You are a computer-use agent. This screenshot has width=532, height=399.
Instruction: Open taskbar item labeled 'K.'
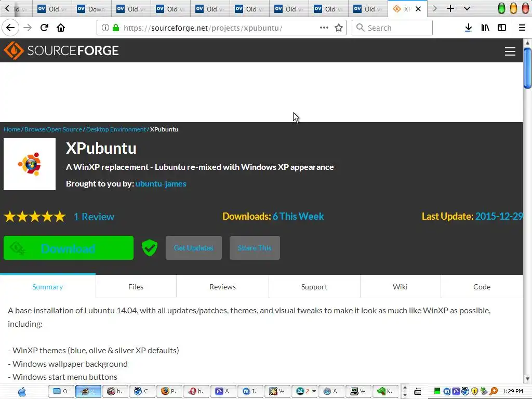pyautogui.click(x=385, y=391)
